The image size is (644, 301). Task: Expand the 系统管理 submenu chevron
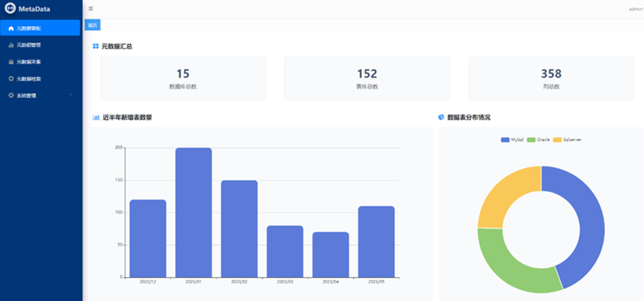pyautogui.click(x=71, y=95)
